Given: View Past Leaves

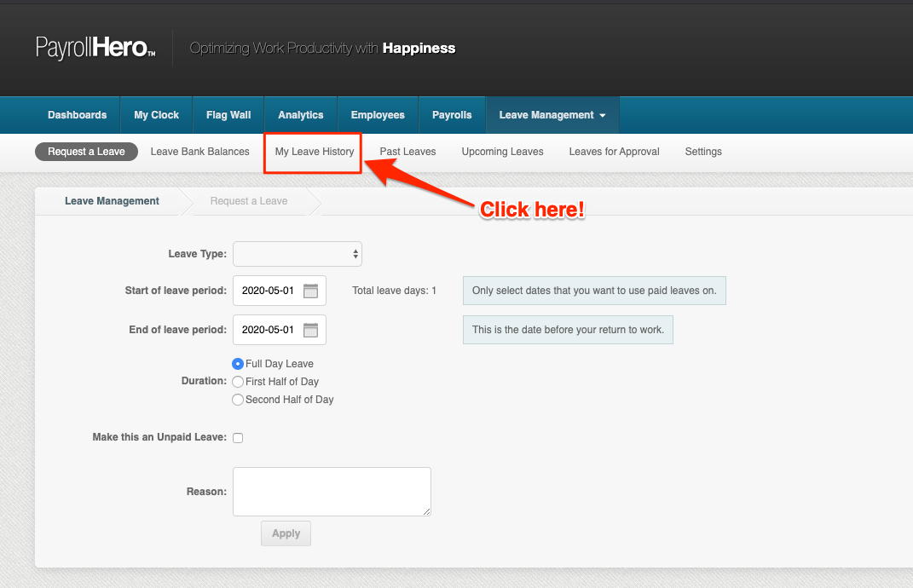Looking at the screenshot, I should 407,152.
